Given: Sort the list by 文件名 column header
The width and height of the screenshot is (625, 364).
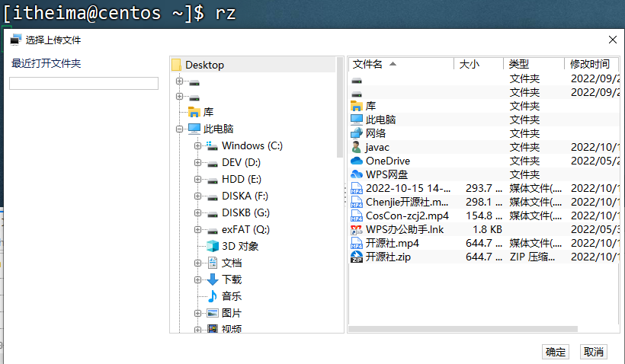Looking at the screenshot, I should tap(402, 64).
